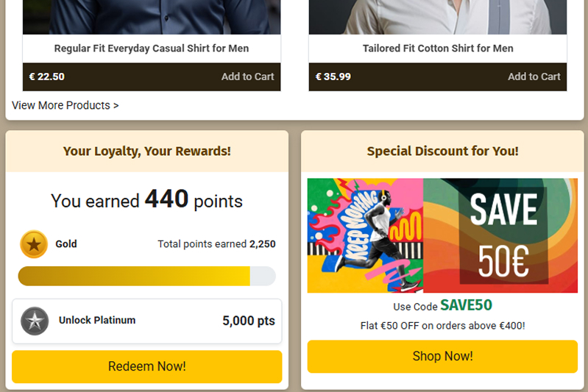Open the Regular Fit Everyday Casual Shirt title
This screenshot has height=392, width=588.
pos(152,49)
